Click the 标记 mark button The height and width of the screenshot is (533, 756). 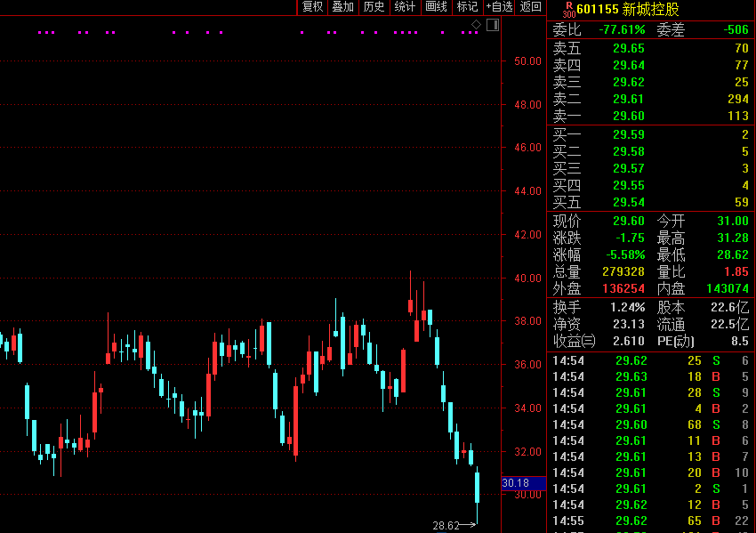coord(467,7)
